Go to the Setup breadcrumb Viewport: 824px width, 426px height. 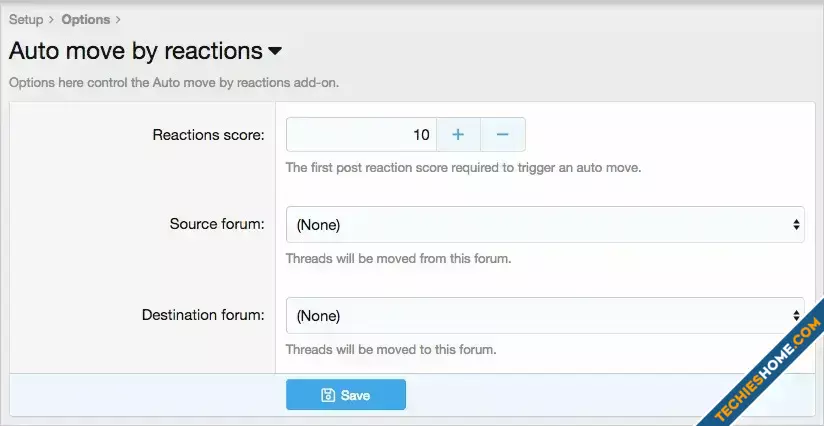[26, 19]
